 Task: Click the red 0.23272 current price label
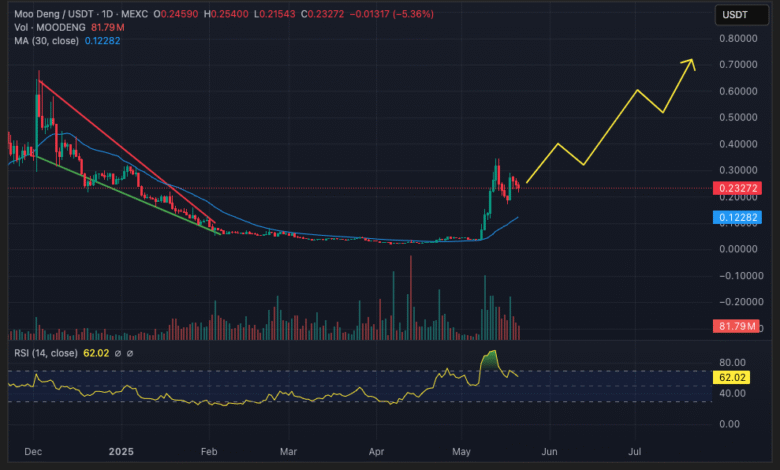coord(737,188)
